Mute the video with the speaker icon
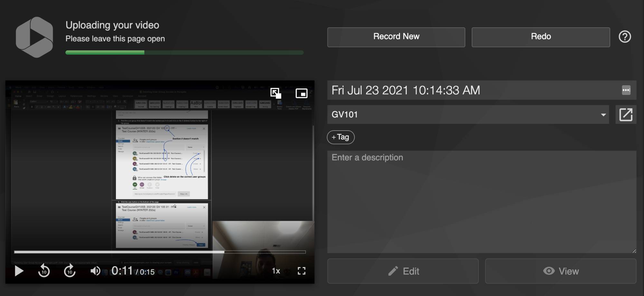Image resolution: width=644 pixels, height=296 pixels. click(x=95, y=271)
